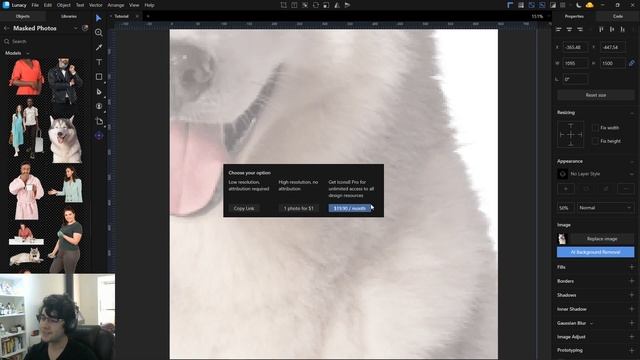Add a new Shadow

[x=631, y=295]
